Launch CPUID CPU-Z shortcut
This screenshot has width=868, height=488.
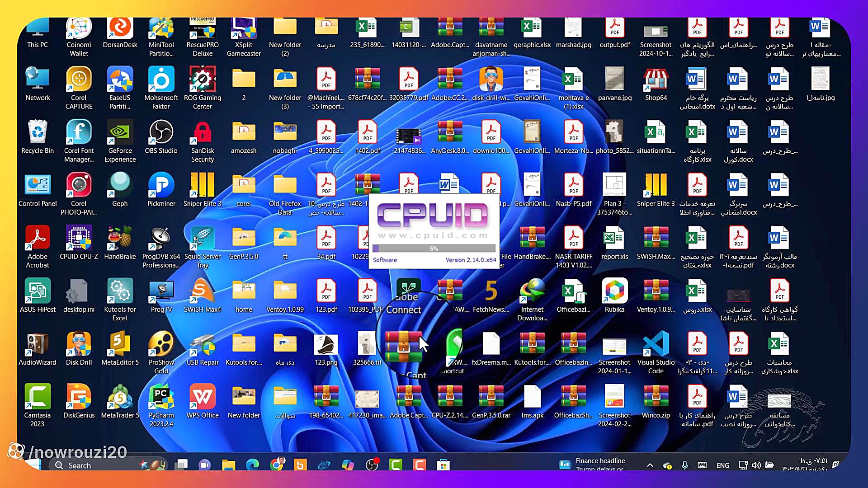click(x=79, y=243)
